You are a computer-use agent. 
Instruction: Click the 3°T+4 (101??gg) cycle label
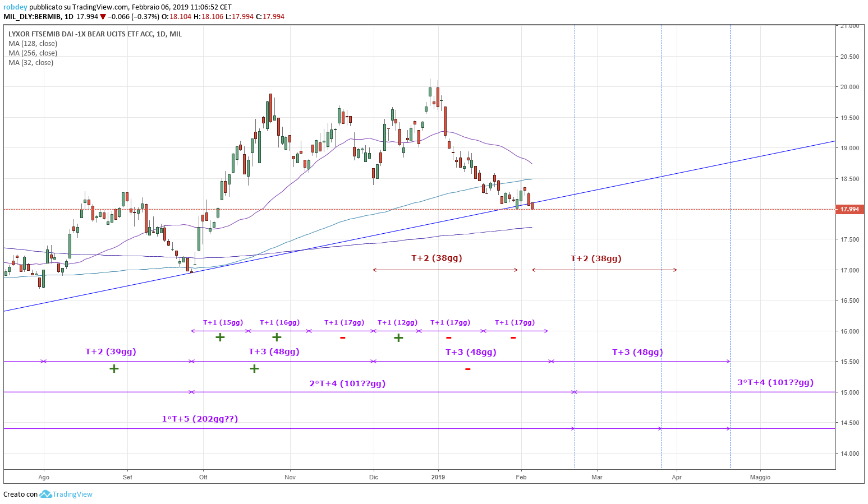(775, 382)
